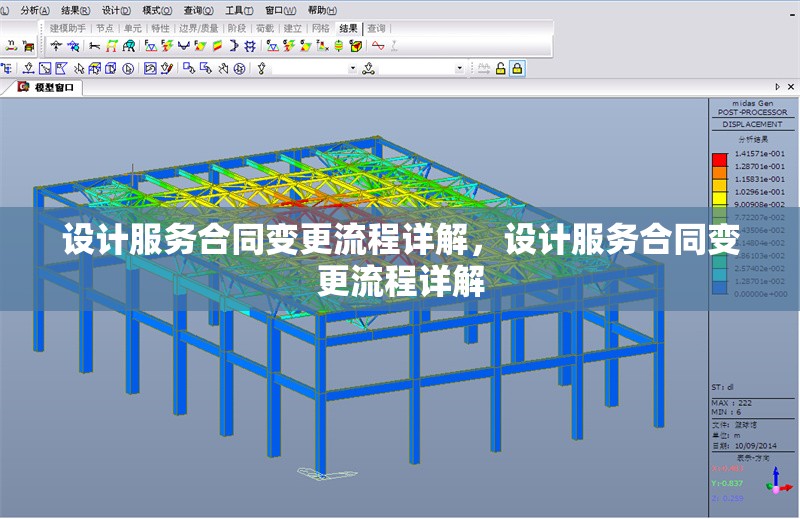This screenshot has width=800, height=519.
Task: Click the leftmost icon on second toolbar
Action: point(6,68)
